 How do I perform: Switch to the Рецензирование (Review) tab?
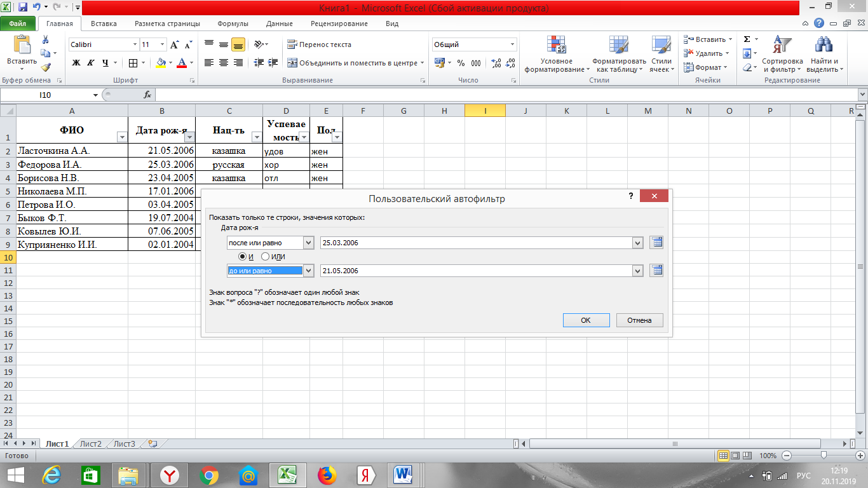pyautogui.click(x=339, y=24)
